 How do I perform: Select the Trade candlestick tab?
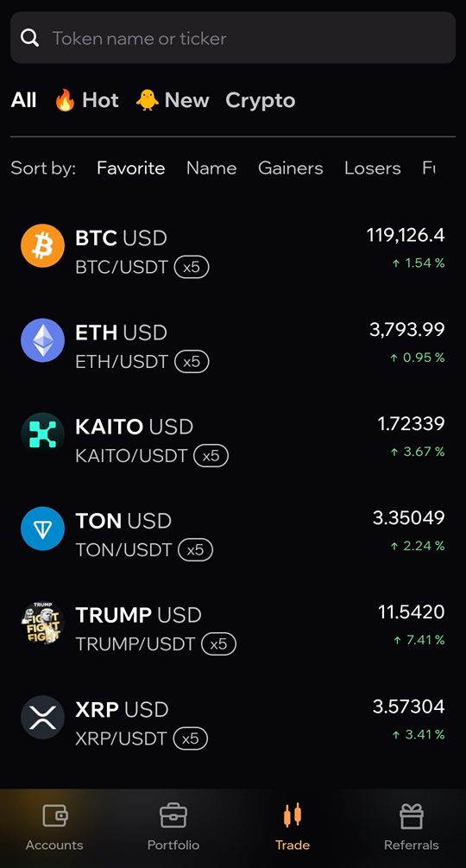coord(293,826)
